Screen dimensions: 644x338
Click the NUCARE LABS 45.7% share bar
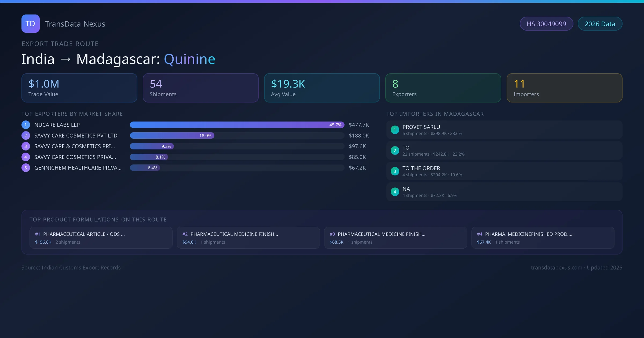coord(237,125)
